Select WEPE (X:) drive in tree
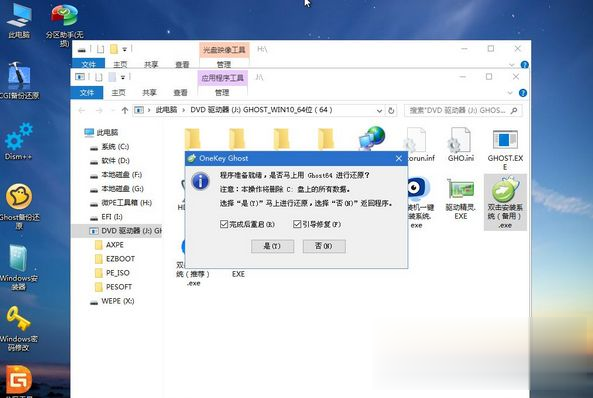 [x=118, y=301]
